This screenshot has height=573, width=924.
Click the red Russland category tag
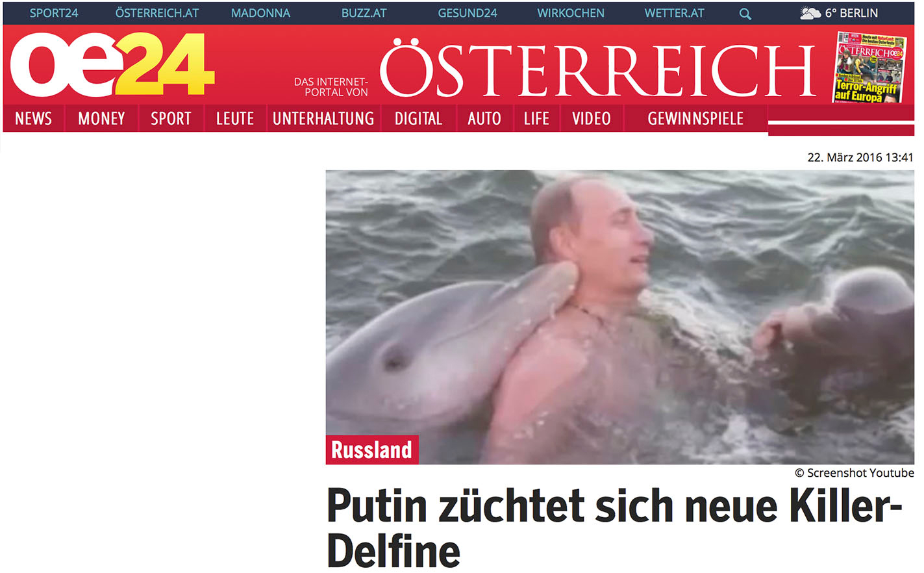tap(372, 450)
